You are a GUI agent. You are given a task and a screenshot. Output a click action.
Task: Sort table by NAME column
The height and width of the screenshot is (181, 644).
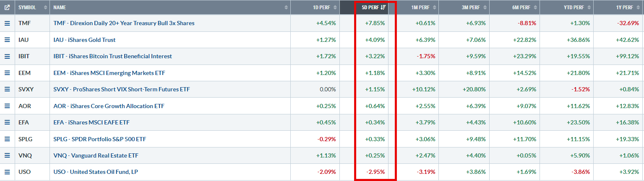(x=170, y=8)
